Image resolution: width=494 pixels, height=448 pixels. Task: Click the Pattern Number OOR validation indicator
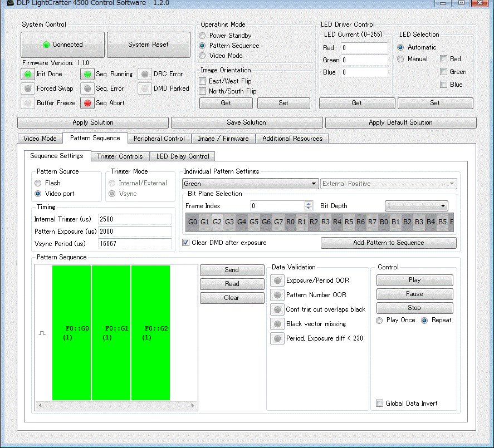coord(277,295)
